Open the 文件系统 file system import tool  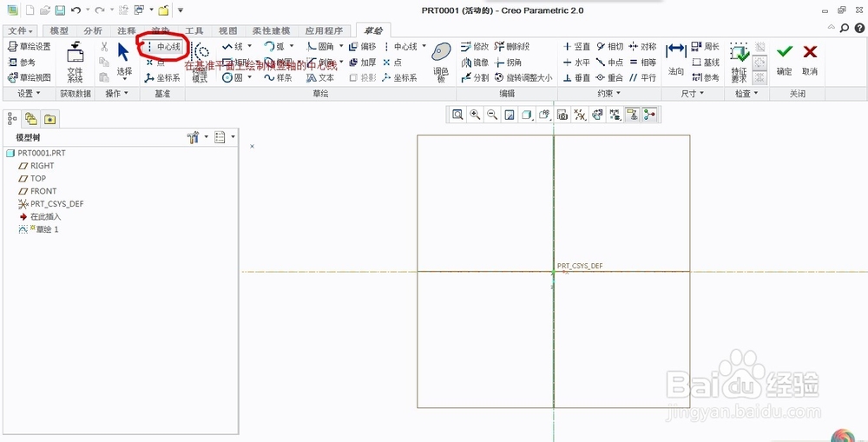[75, 62]
